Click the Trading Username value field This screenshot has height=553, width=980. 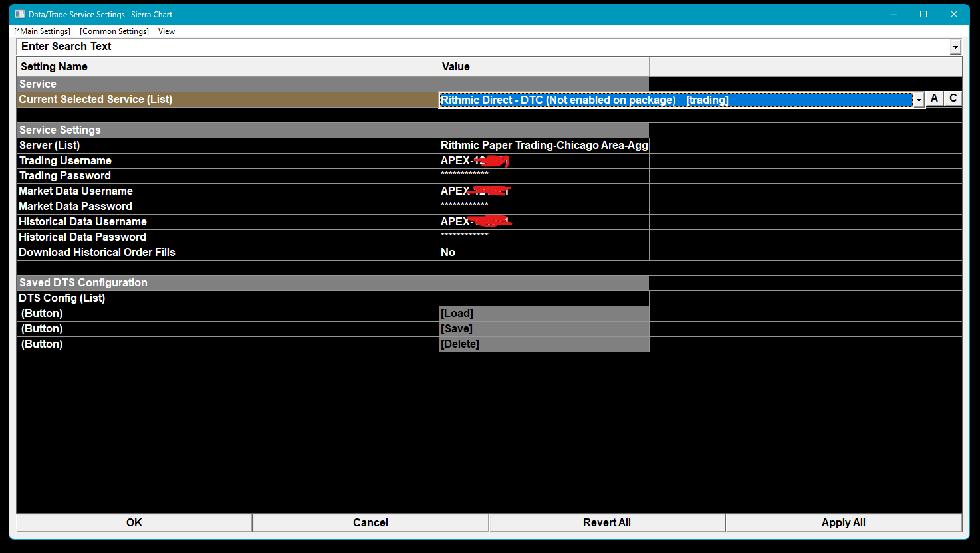(x=544, y=161)
